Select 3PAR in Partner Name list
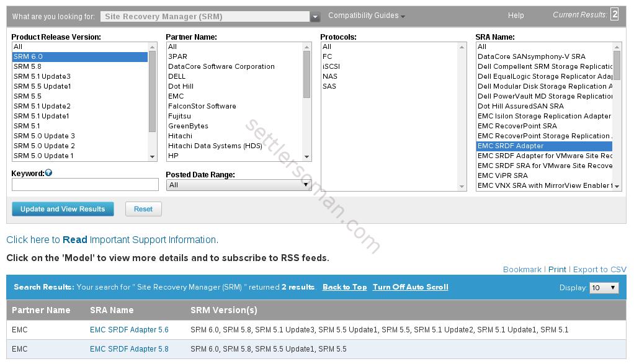The image size is (634, 364). (x=234, y=56)
